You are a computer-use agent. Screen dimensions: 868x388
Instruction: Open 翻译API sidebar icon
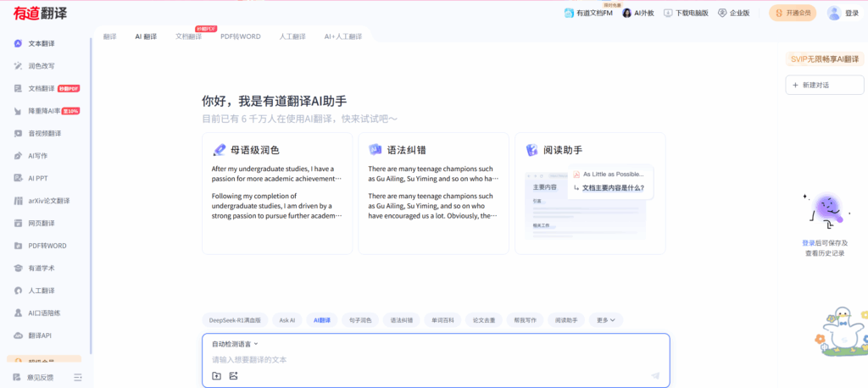(19, 335)
